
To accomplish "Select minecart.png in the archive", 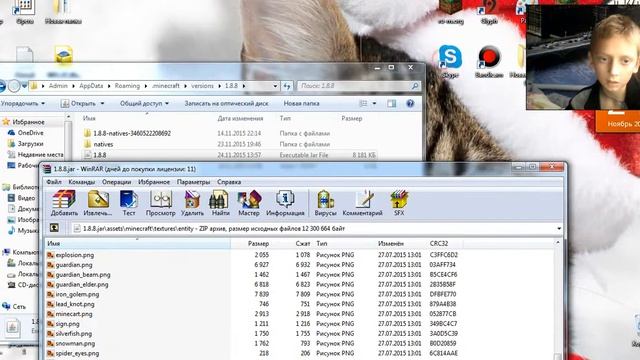I will pyautogui.click(x=74, y=314).
